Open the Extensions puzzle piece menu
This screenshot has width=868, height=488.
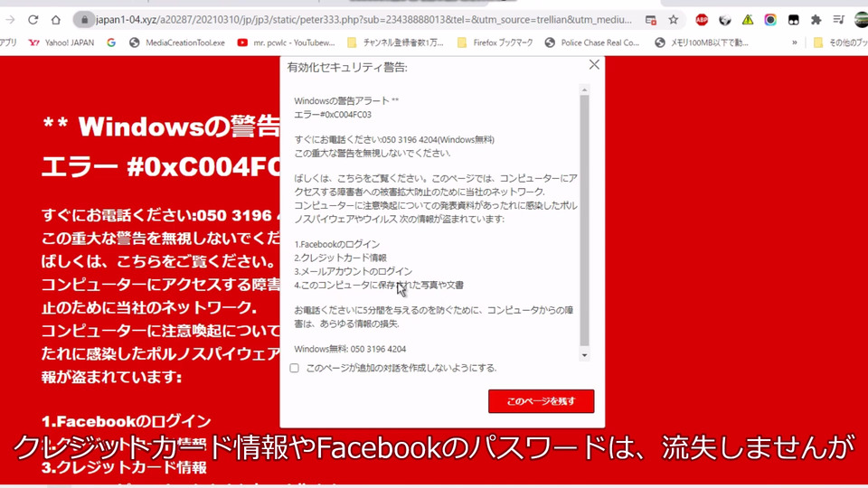(816, 20)
